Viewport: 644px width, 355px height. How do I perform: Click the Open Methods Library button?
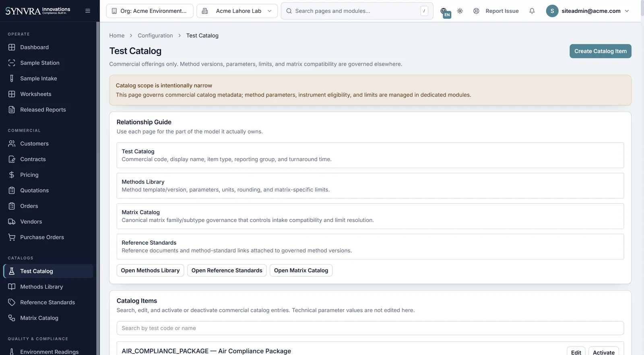[150, 270]
